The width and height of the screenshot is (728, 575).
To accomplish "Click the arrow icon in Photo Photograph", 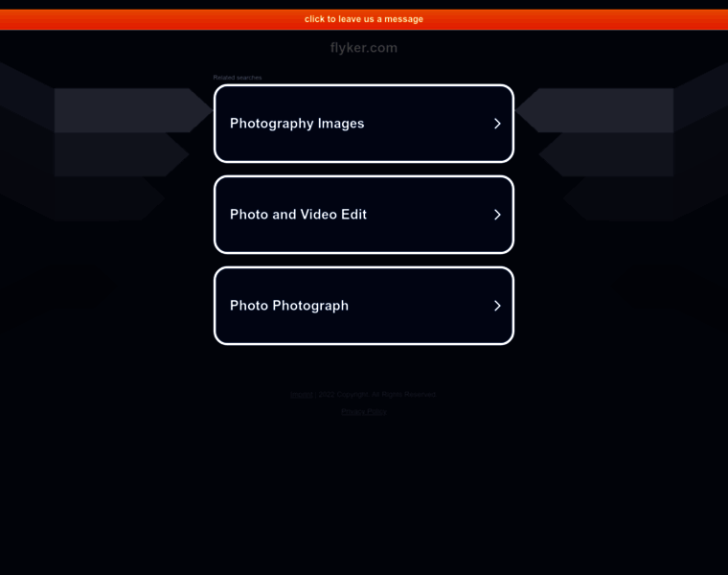I will [497, 306].
